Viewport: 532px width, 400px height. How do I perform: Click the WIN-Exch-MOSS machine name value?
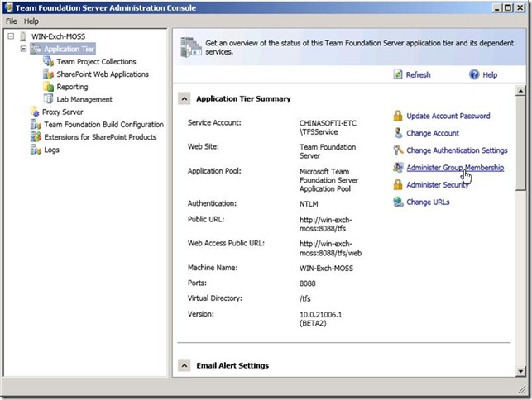pos(326,268)
